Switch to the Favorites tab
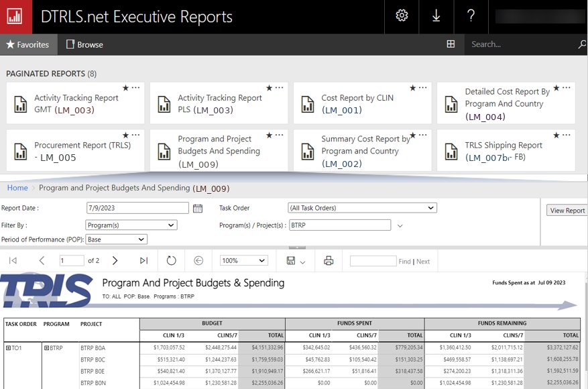588x389 pixels. (28, 44)
